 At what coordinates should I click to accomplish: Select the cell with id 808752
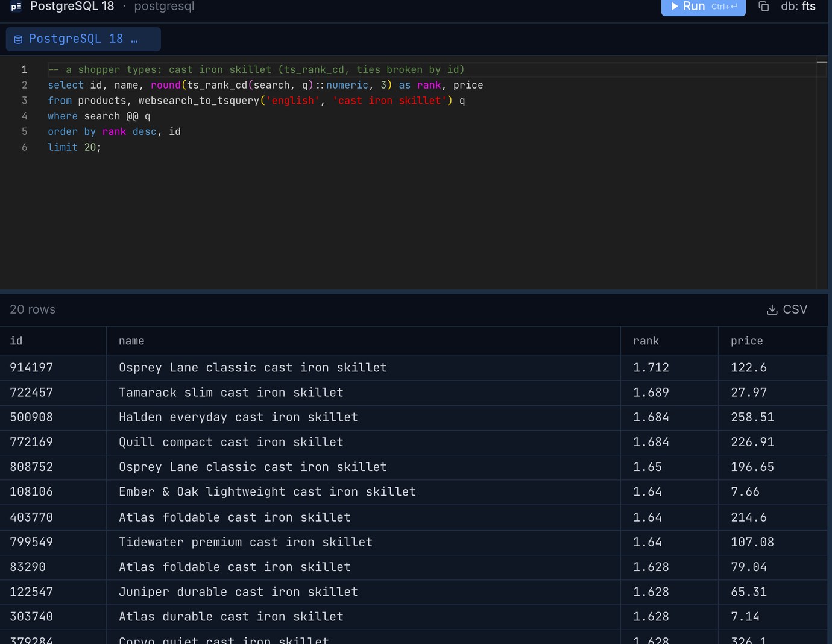tap(53, 467)
